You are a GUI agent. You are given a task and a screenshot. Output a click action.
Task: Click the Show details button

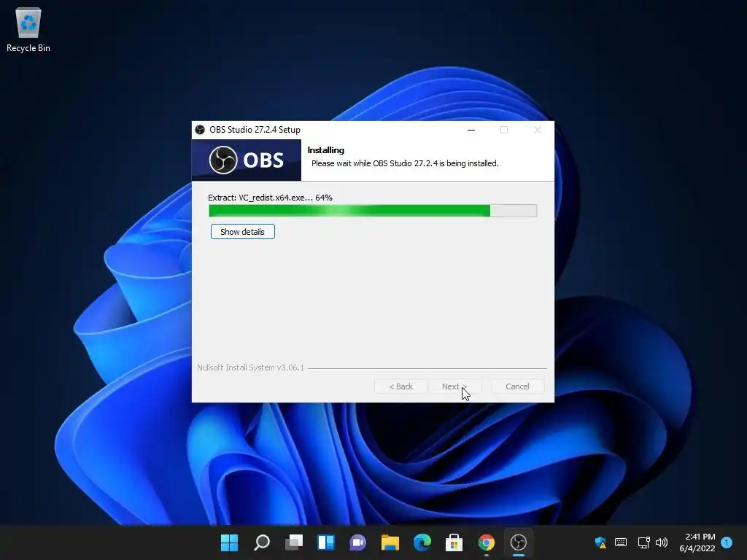pyautogui.click(x=242, y=232)
